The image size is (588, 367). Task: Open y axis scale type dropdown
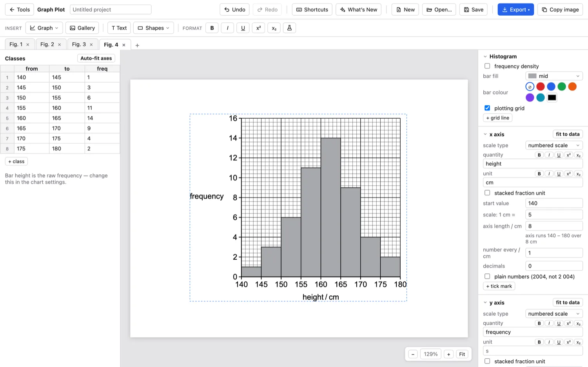554,314
